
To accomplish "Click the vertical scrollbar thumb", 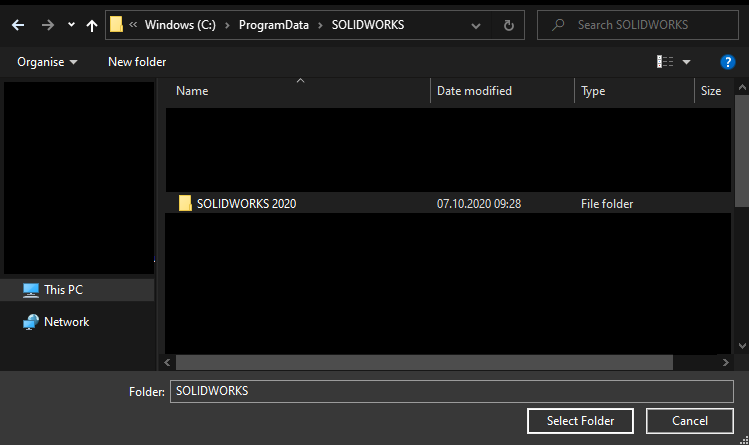I will point(742,150).
